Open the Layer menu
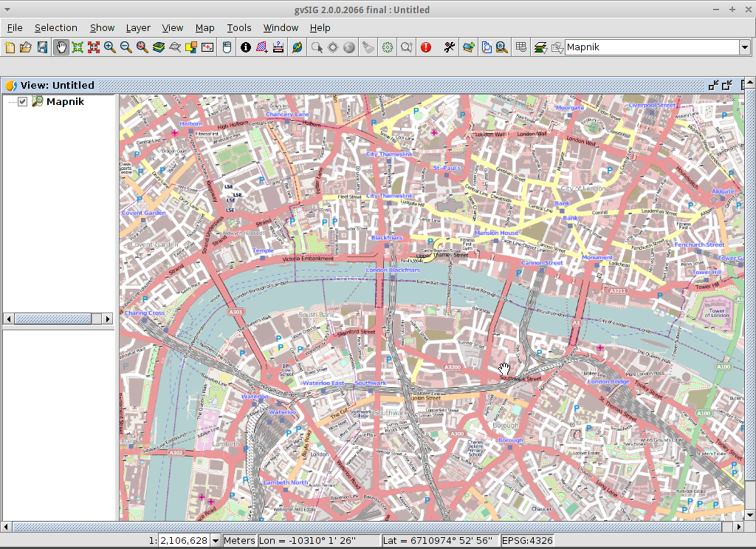Screen dimensions: 756x549 click(x=138, y=28)
